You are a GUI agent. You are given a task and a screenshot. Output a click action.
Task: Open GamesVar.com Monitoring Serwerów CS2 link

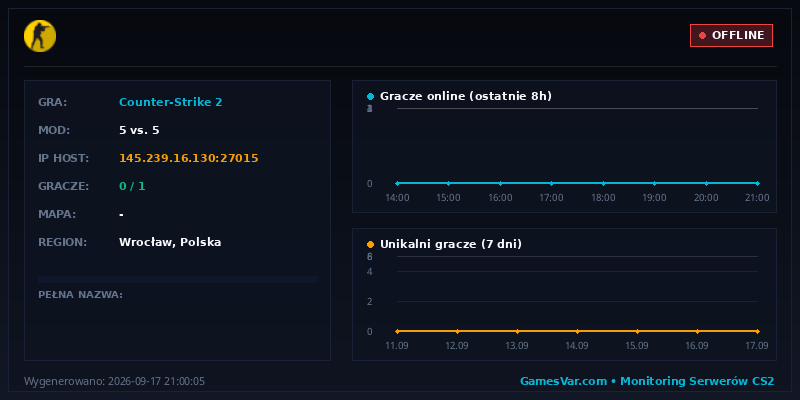[x=647, y=381]
